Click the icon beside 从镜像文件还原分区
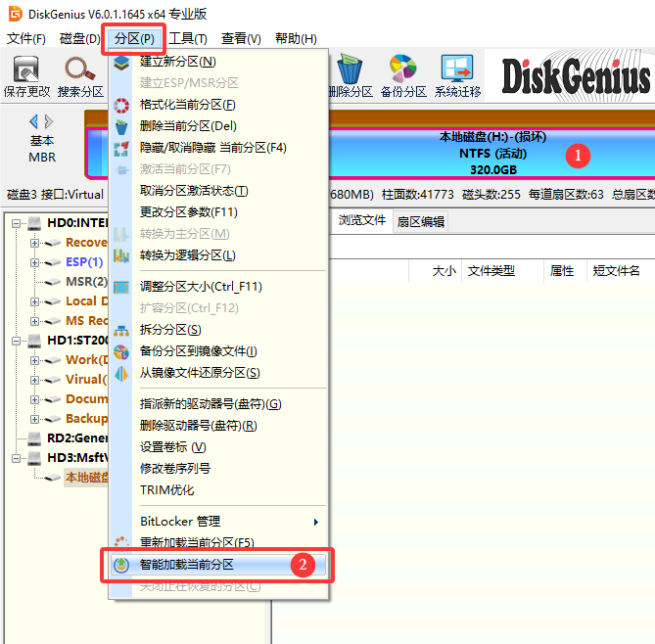Screen dimensions: 655x644 pyautogui.click(x=121, y=374)
